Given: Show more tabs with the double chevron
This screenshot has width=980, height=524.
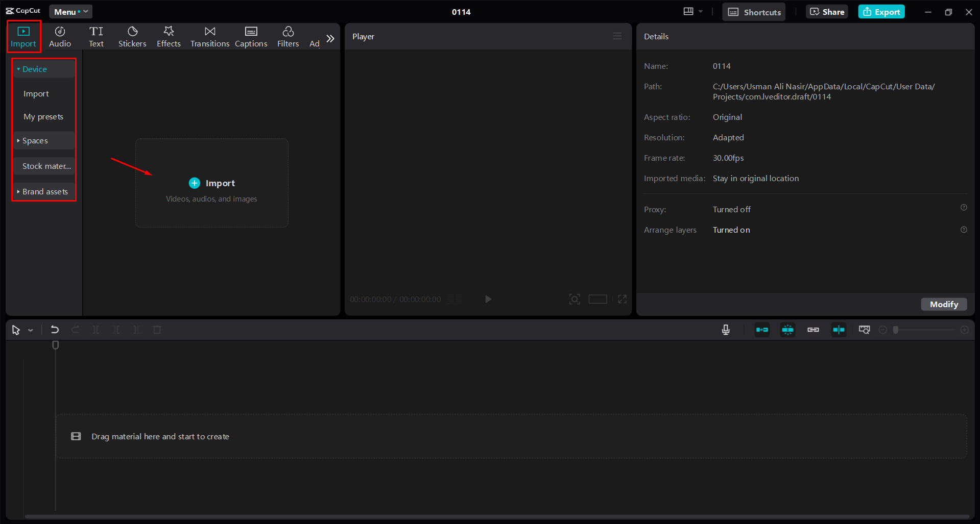Looking at the screenshot, I should pyautogui.click(x=330, y=38).
